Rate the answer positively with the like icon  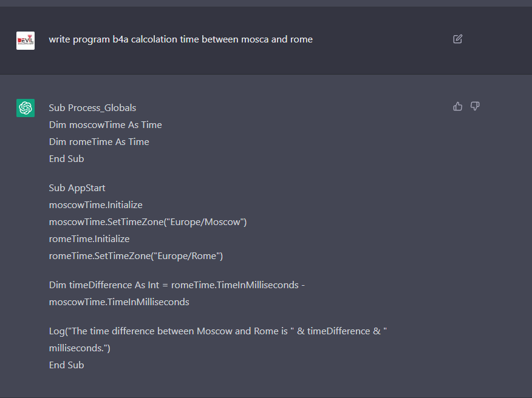pyautogui.click(x=457, y=106)
